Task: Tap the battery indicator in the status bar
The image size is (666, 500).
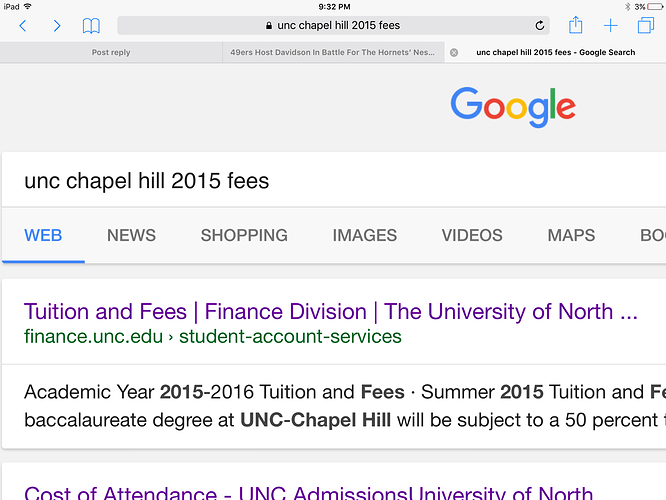Action: pyautogui.click(x=654, y=6)
